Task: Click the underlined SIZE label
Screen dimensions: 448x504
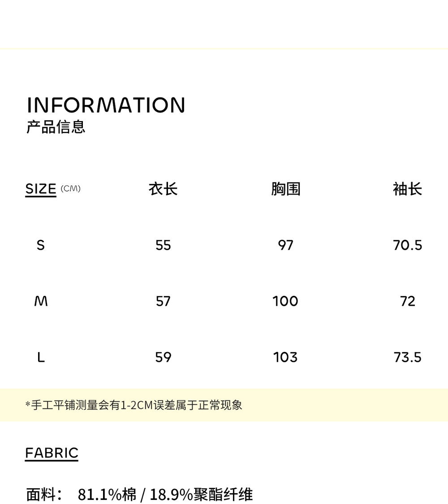Action: (41, 189)
